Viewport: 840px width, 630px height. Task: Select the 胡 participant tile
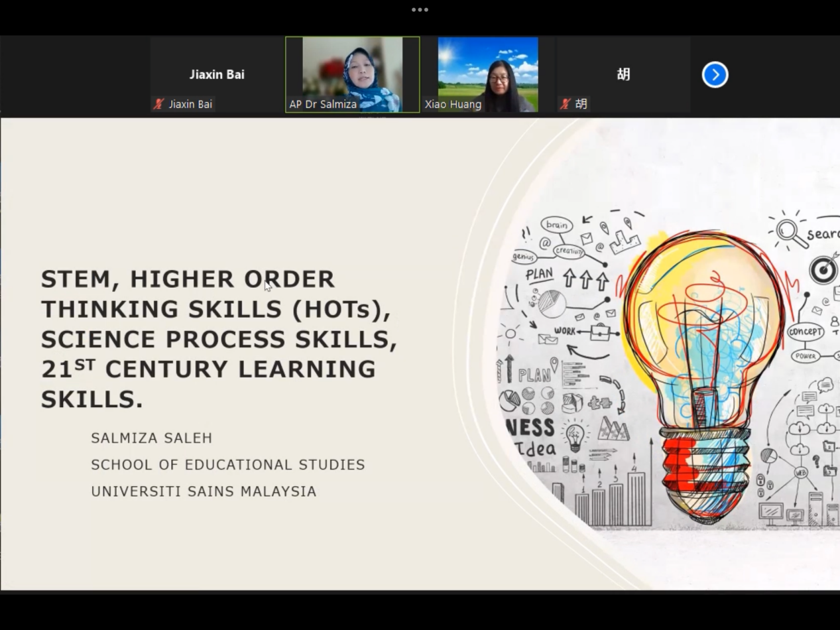pos(623,74)
